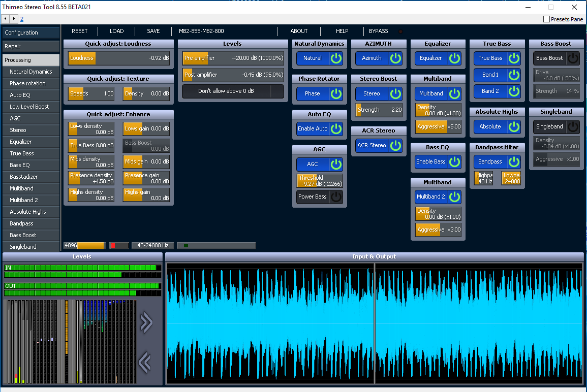Open Basstadizer in the sidebar
587x392 pixels.
coord(30,177)
